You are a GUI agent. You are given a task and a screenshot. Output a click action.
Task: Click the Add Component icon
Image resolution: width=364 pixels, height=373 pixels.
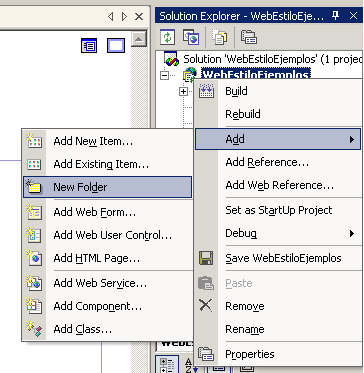tap(34, 306)
